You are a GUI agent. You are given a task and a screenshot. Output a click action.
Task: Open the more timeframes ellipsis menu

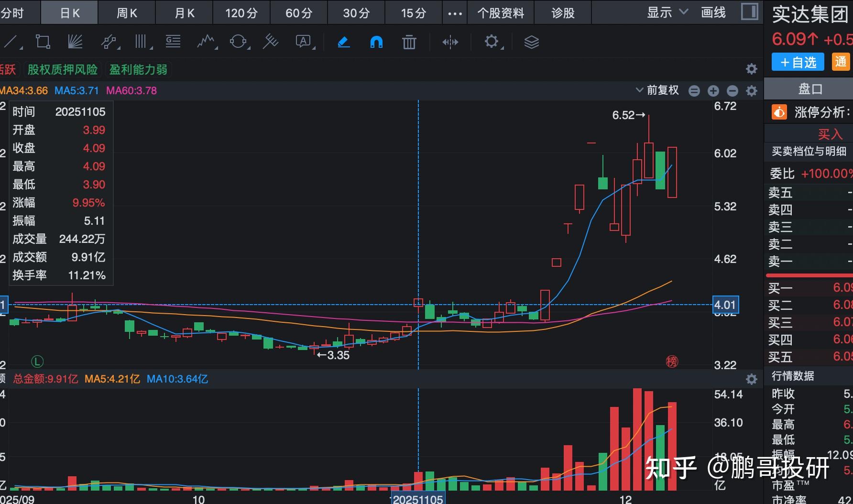tap(455, 13)
